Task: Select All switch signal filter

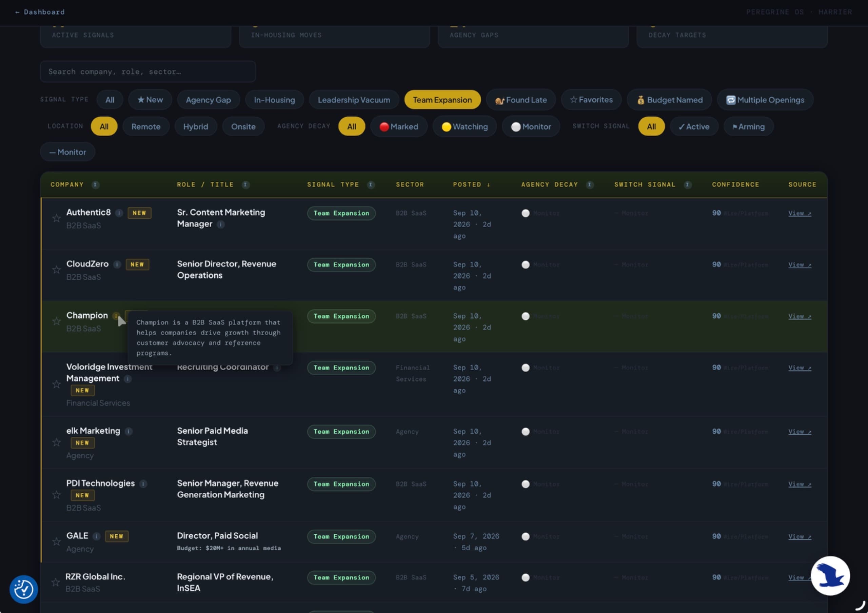Action: click(651, 126)
